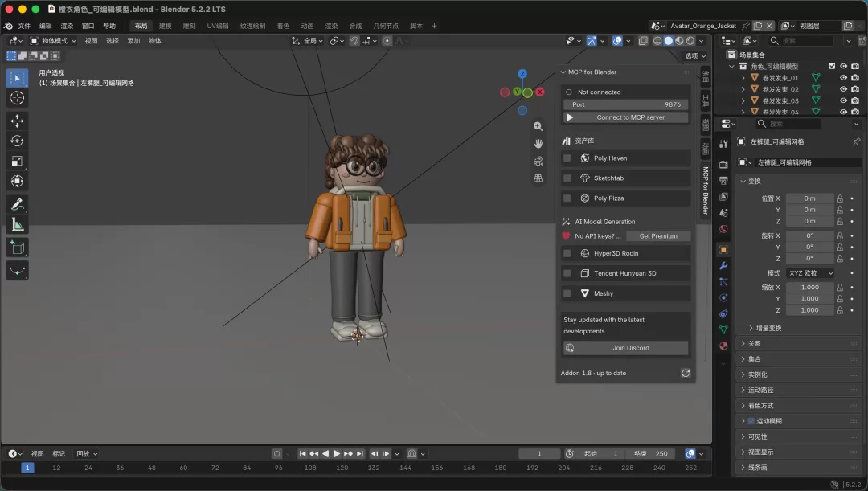Collapse the MCP for Blender panel

(x=563, y=72)
